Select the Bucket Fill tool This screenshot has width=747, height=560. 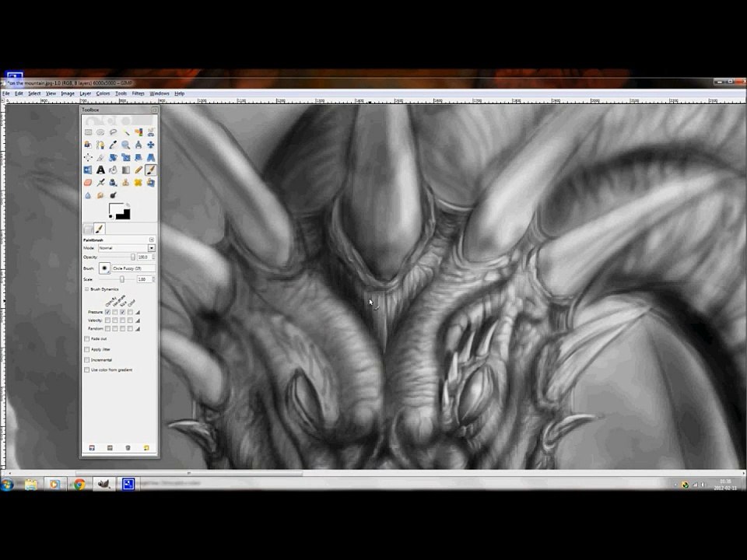point(113,170)
